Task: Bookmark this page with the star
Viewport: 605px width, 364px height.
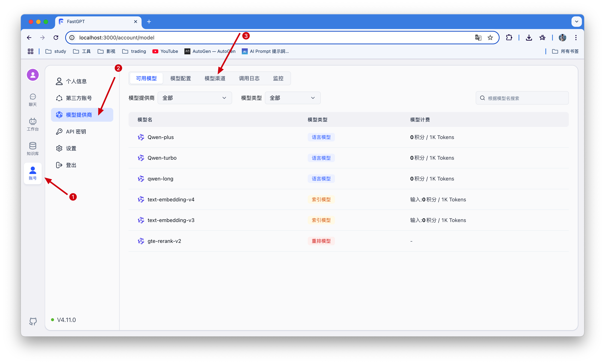Action: click(x=490, y=38)
